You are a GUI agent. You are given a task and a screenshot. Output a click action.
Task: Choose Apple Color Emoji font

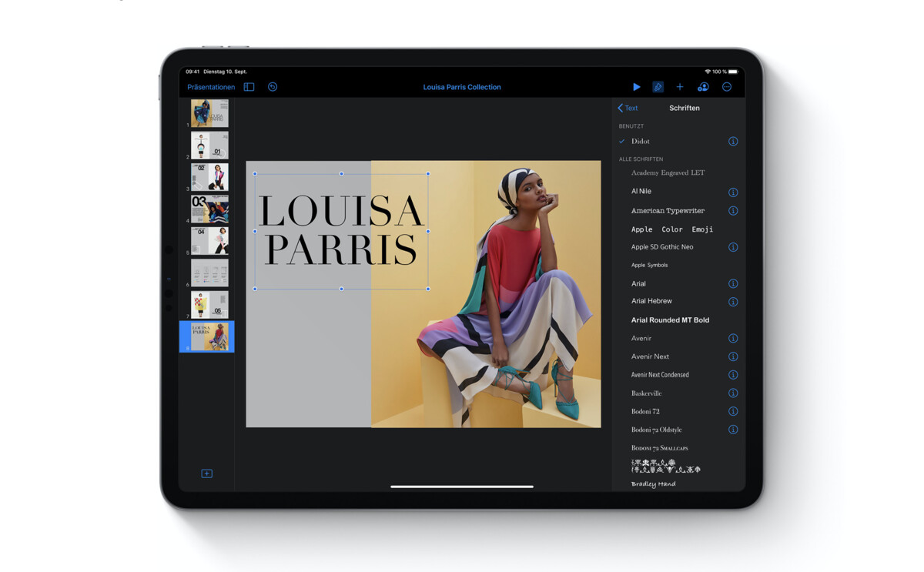672,229
